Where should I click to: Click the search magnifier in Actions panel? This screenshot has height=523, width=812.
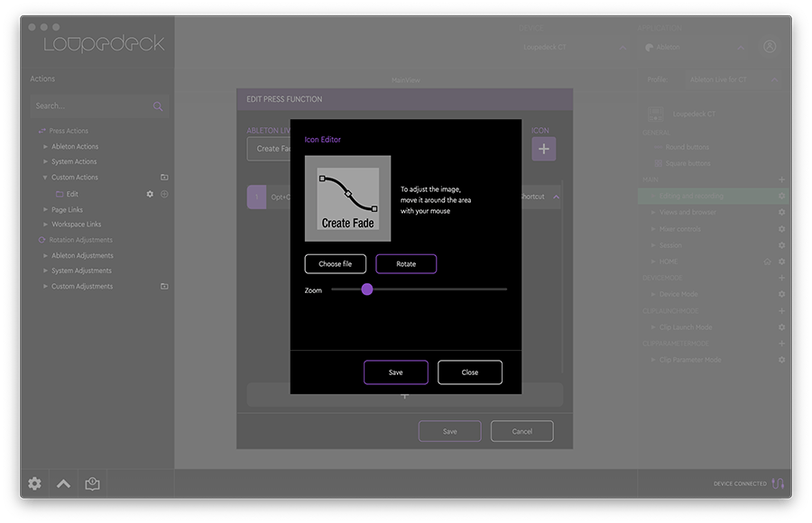tap(157, 106)
